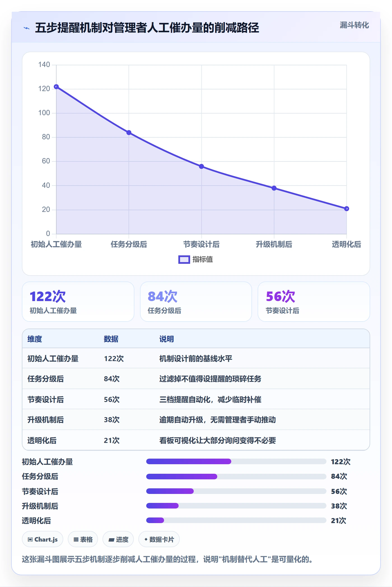Select the chart data point for 节奏设计后
392x587 pixels.
[x=201, y=166]
